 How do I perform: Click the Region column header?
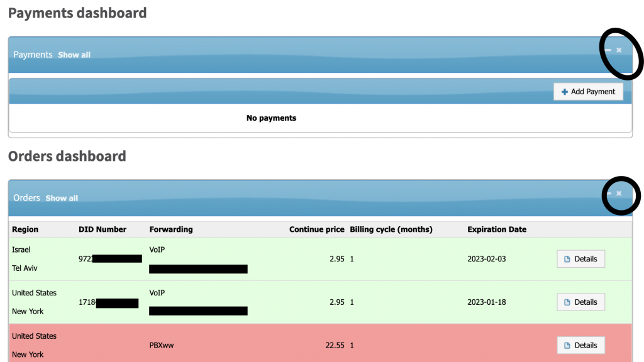coord(25,229)
